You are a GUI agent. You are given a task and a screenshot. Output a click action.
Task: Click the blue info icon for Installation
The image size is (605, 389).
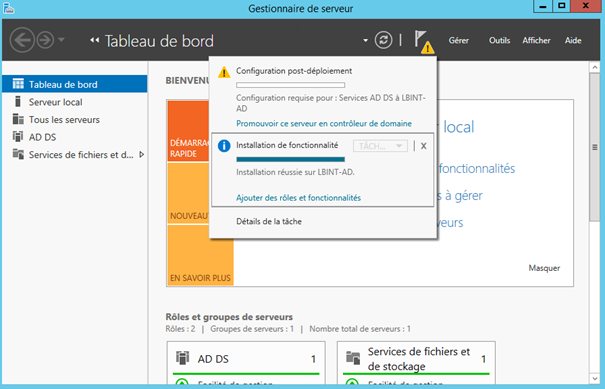[224, 146]
